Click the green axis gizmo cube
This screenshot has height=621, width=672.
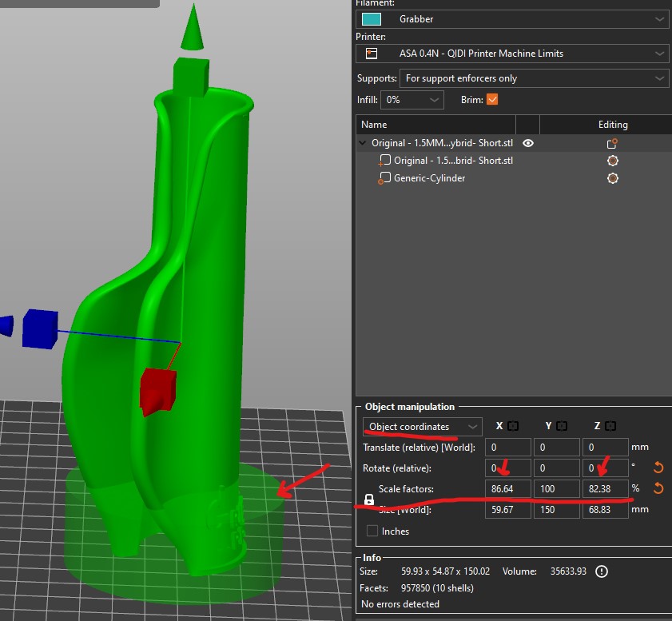click(191, 77)
